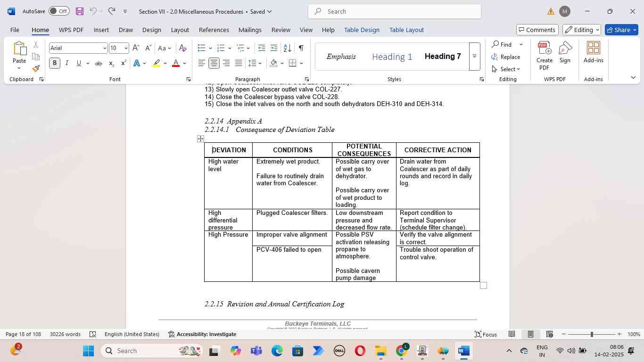The image size is (644, 362).
Task: Apply superscript formatting
Action: pos(124,63)
